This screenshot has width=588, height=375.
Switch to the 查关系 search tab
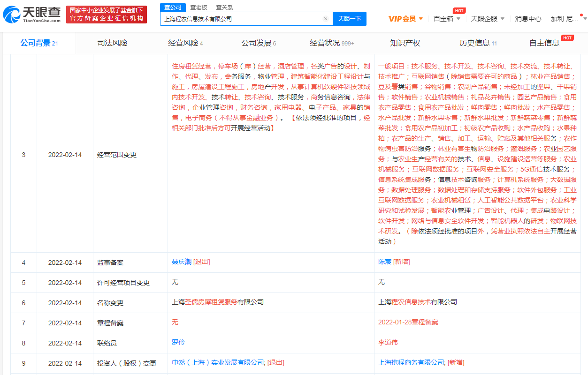tap(224, 7)
